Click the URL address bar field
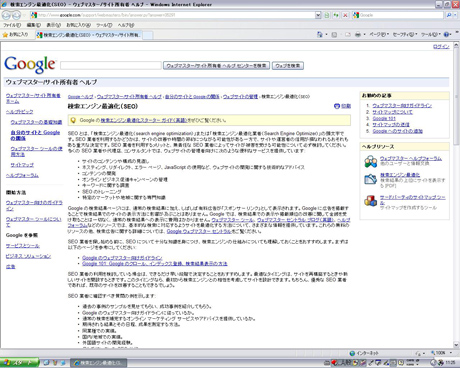This screenshot has height=368, width=460. [172, 15]
